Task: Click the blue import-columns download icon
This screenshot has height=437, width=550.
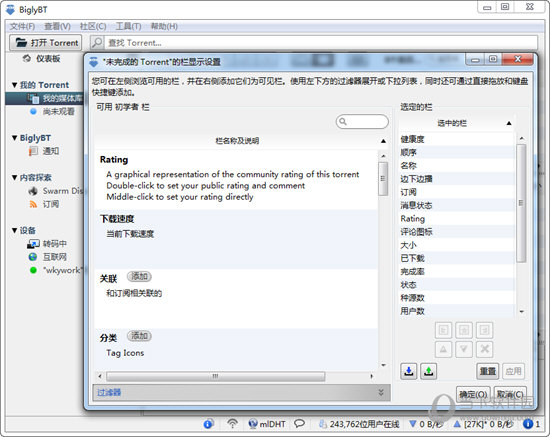Action: [x=409, y=371]
